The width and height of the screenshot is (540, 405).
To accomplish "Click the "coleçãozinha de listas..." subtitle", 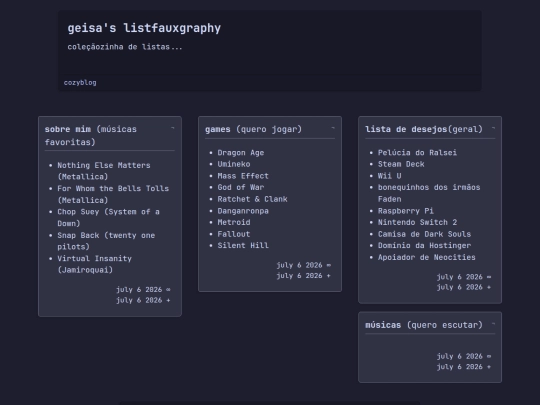I will pyautogui.click(x=125, y=47).
